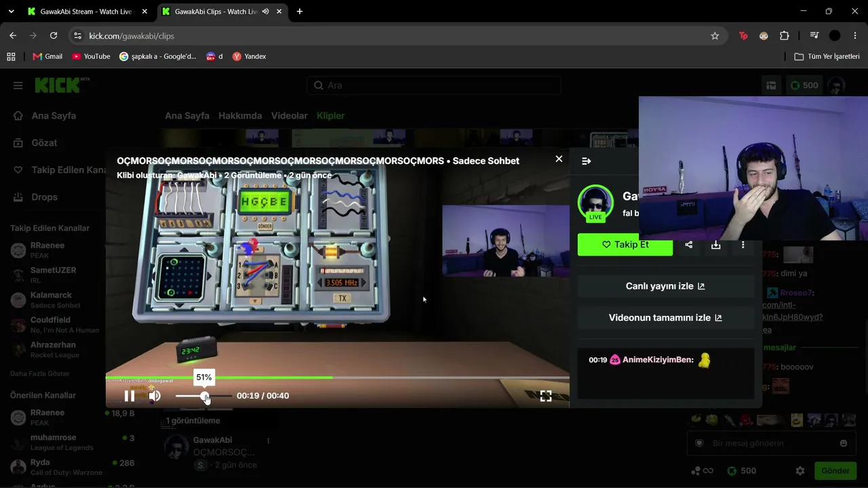868x488 pixels.
Task: Expand Tüm Yer İşaretleri bookmarks folder
Action: coord(827,56)
